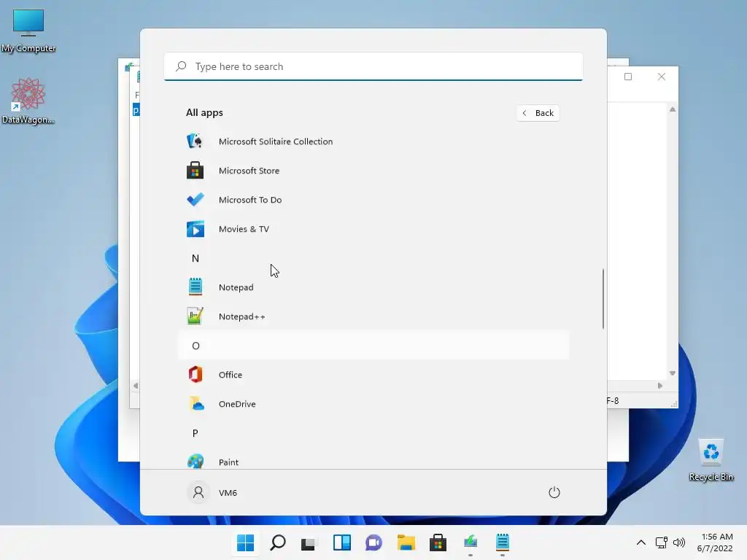
Task: Close the background Notepad window
Action: (661, 77)
